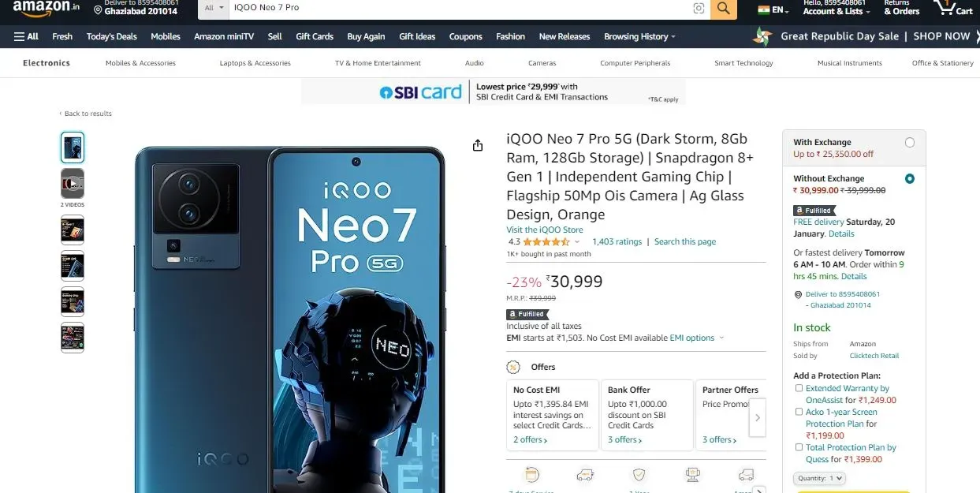Screen dimensions: 980x493
Task: Select the With Exchange radio option
Action: tap(910, 143)
